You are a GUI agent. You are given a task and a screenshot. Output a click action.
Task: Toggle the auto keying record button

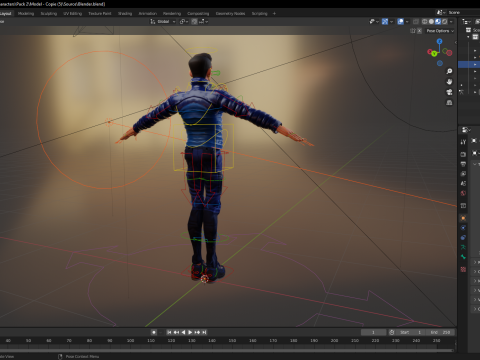pyautogui.click(x=154, y=332)
